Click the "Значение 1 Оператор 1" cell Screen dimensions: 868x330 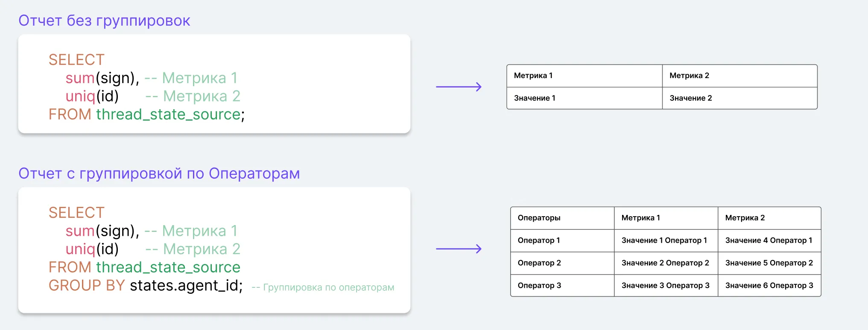664,240
